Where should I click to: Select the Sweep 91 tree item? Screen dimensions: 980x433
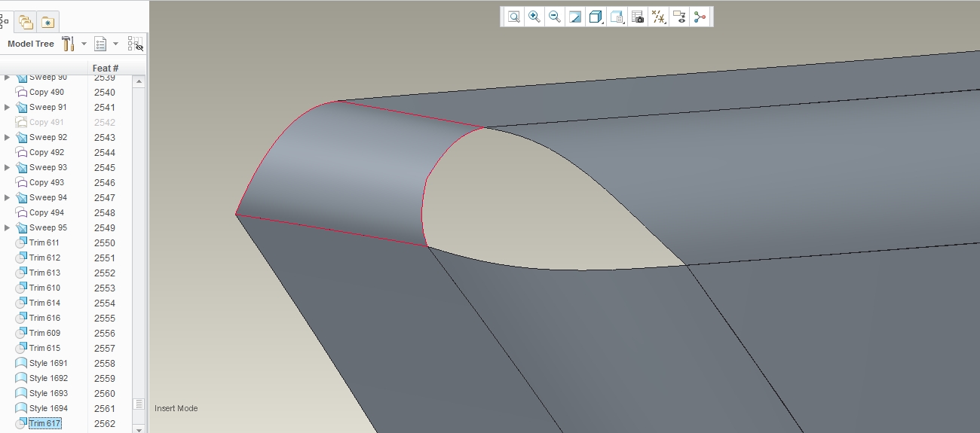[x=48, y=107]
